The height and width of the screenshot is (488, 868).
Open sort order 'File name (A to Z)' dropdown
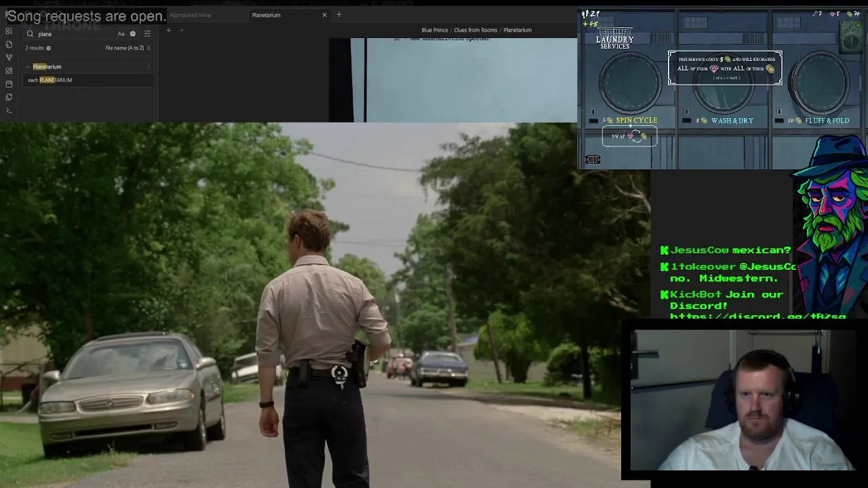(x=127, y=48)
